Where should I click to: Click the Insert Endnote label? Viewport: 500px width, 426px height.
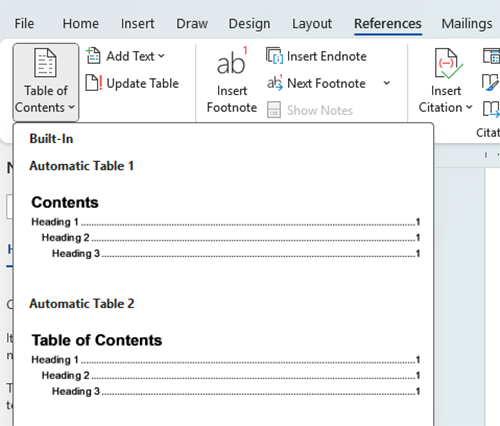[327, 56]
